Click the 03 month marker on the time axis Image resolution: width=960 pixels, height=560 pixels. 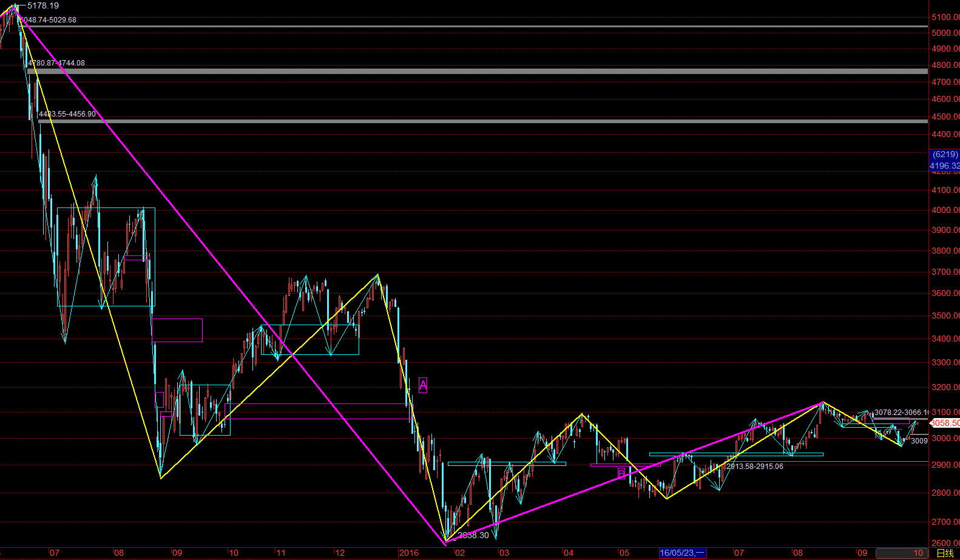coord(504,553)
